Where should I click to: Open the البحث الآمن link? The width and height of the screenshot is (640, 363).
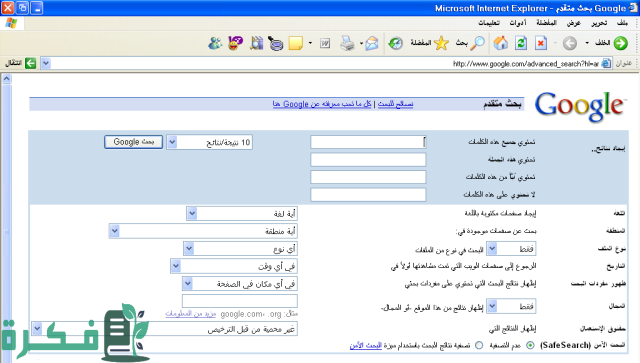point(365,345)
